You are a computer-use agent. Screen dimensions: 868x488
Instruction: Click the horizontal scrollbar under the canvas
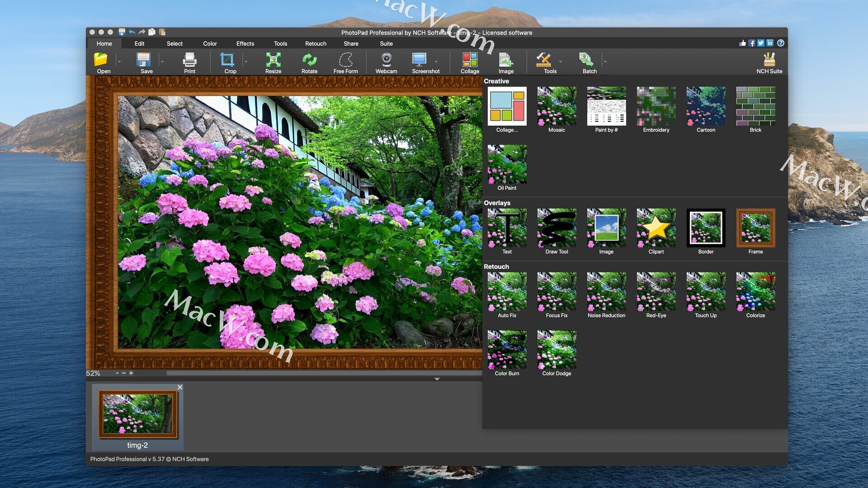[x=323, y=373]
